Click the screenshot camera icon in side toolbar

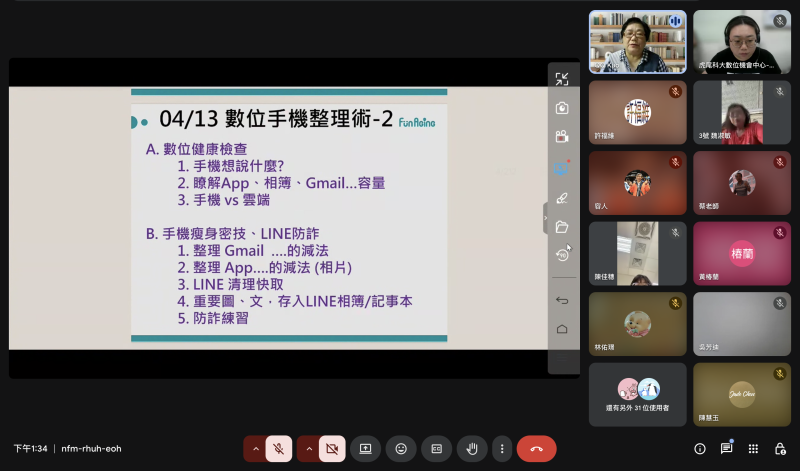pyautogui.click(x=562, y=108)
